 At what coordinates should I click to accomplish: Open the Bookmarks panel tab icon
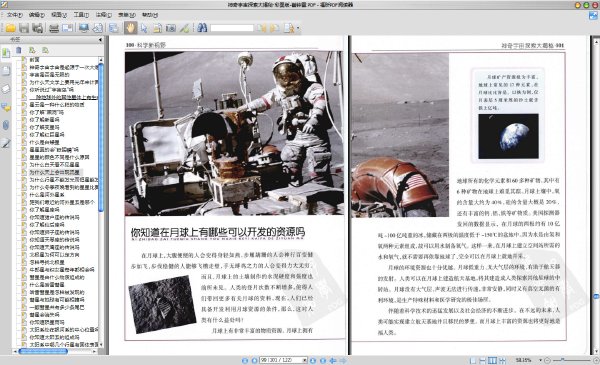[x=6, y=53]
